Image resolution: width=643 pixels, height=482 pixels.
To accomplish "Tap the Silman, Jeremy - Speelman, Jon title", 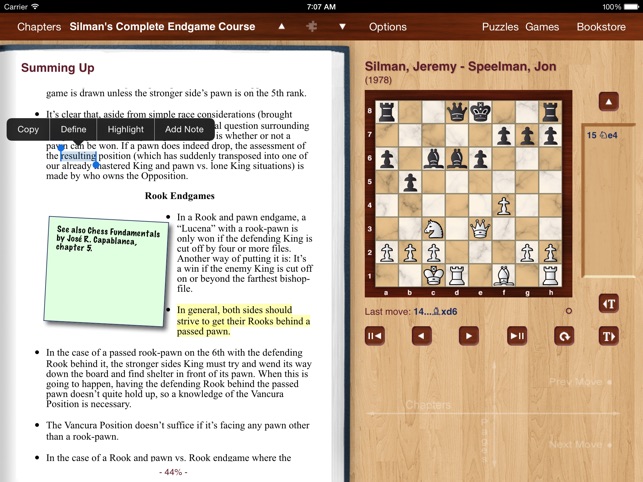I will (460, 66).
